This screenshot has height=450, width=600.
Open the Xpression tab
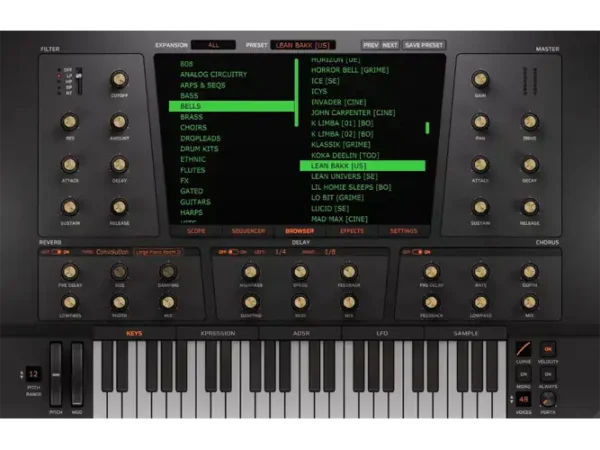pos(217,333)
